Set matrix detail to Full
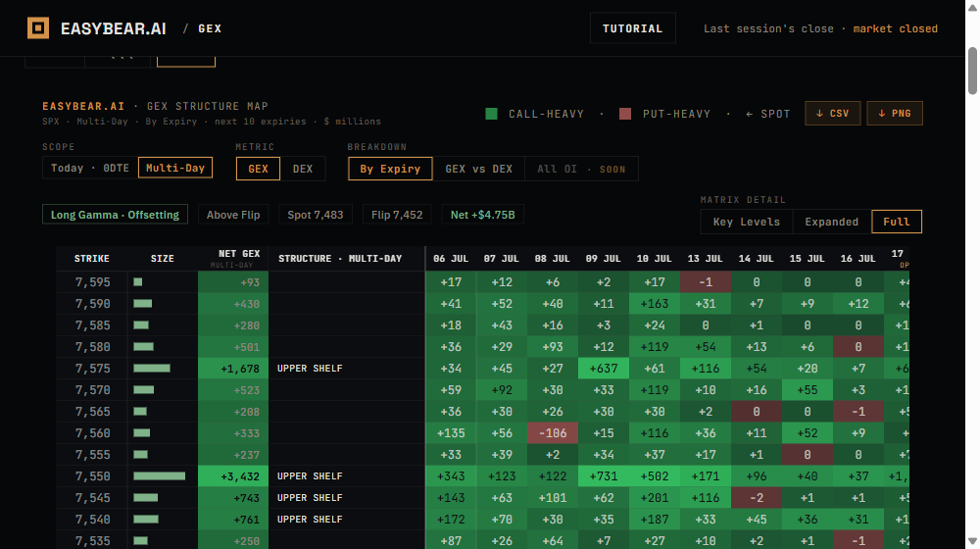 tap(897, 222)
